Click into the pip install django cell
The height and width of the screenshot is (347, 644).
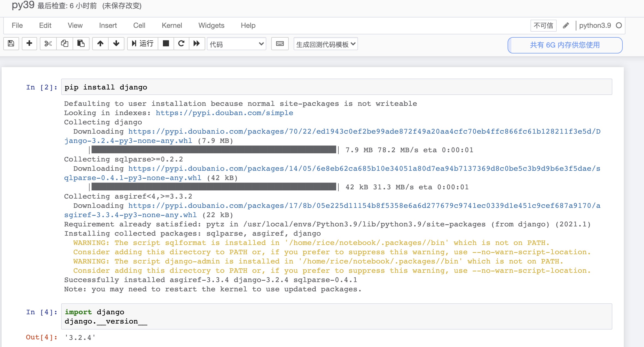point(336,87)
